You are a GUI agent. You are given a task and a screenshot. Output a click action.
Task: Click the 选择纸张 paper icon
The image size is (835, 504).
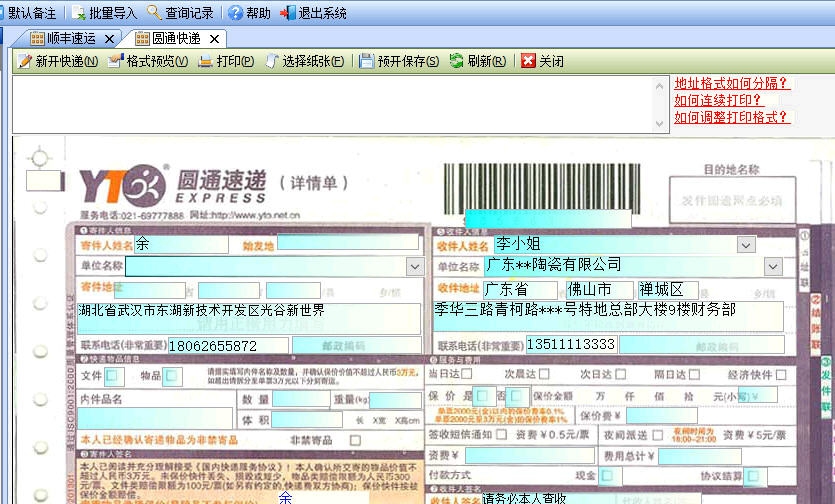click(x=272, y=61)
